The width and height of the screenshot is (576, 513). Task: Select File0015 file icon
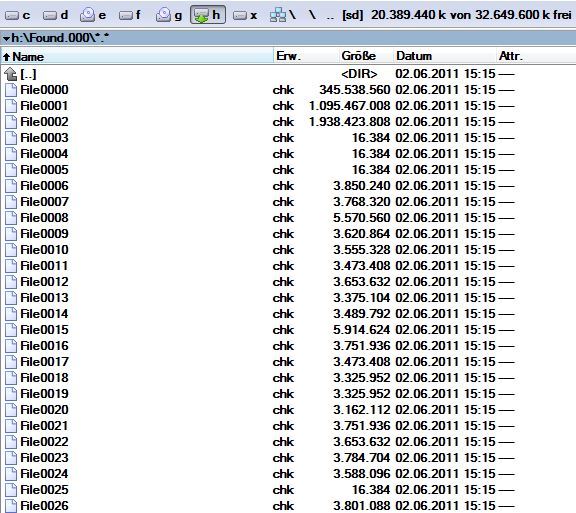11,330
